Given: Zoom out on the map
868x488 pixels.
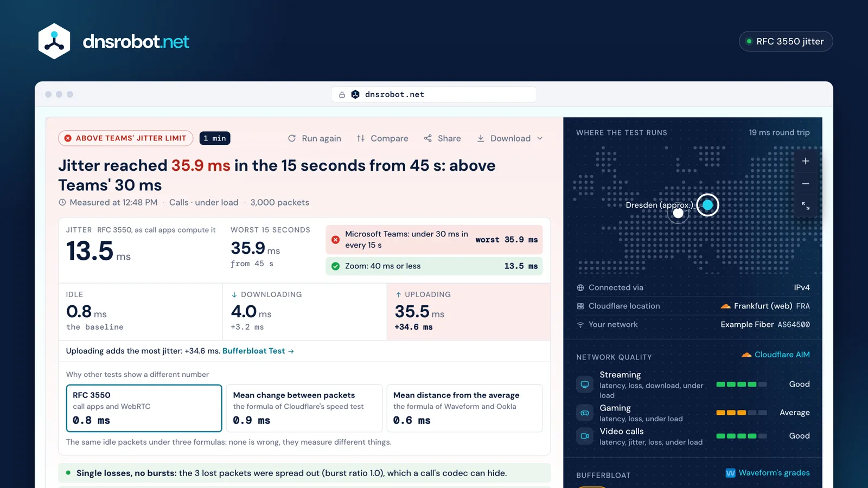Looking at the screenshot, I should (x=806, y=184).
